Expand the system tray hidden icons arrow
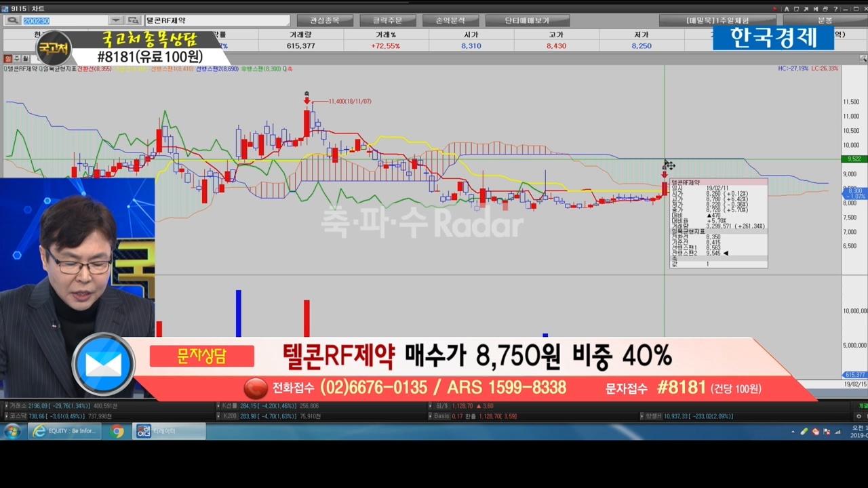868x488 pixels. pos(793,432)
